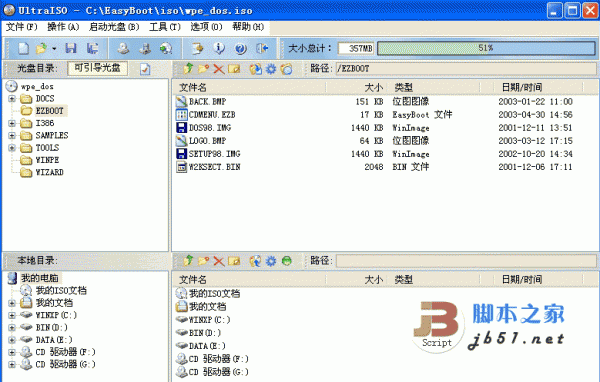Screen dimensions: 600x382
Task: Click the Save As icon in main toolbar
Action: click(92, 48)
